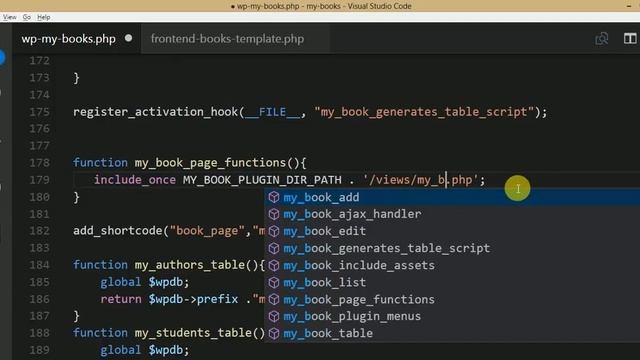
Task: Select the my_book_ajax_handler suggestion
Action: (x=452, y=214)
